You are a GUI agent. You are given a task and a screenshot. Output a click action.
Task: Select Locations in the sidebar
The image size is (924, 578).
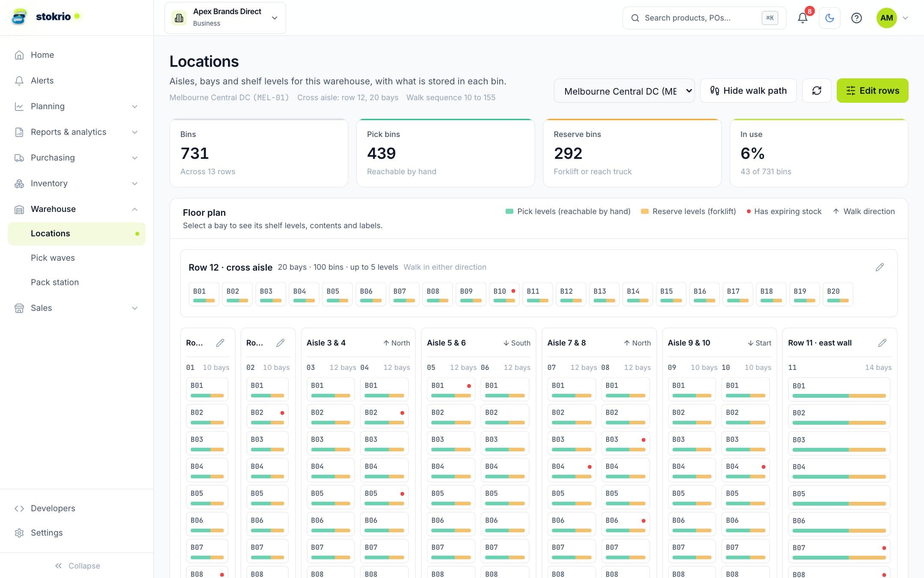click(x=77, y=233)
